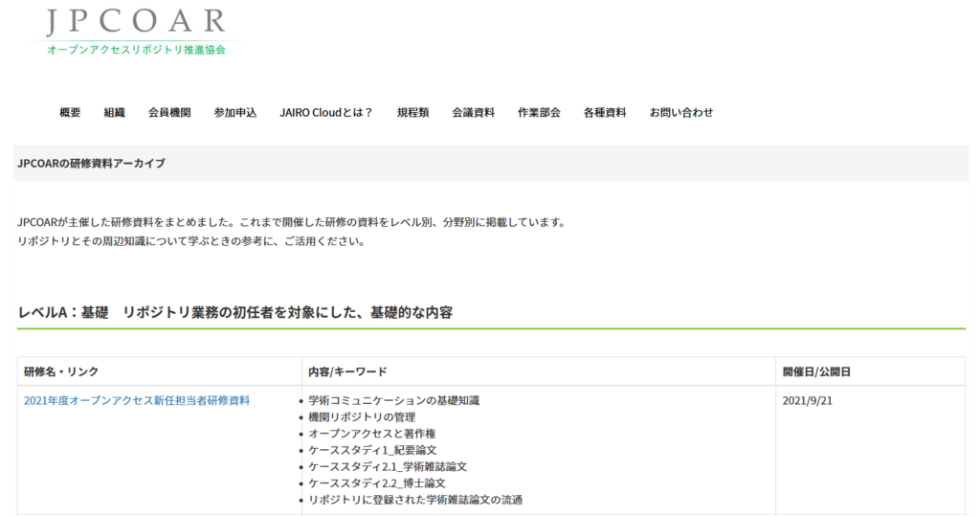Open the 参加申込 menu
The width and height of the screenshot is (980, 516).
click(x=235, y=113)
